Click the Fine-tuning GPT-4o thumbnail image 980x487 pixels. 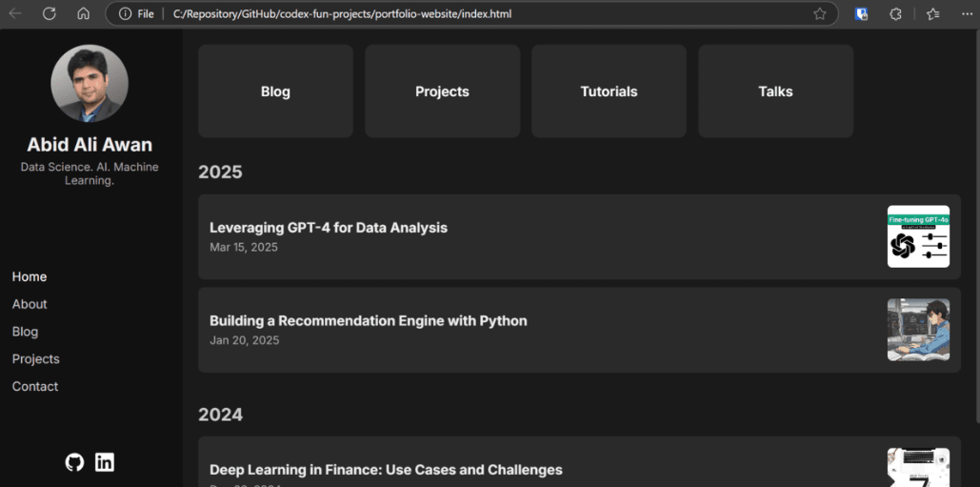[x=918, y=236]
